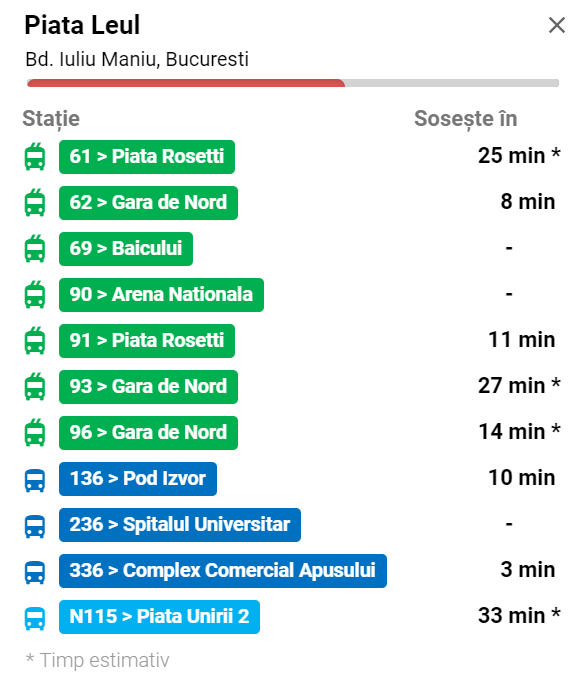This screenshot has height=680, width=587.
Task: Click the red refresh progress bar
Action: [186, 83]
